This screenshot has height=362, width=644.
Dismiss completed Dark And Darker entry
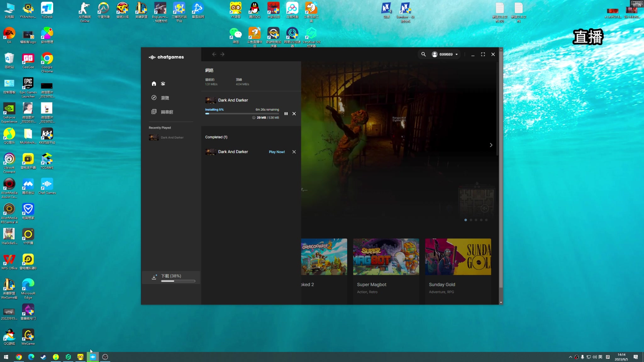[x=294, y=152]
